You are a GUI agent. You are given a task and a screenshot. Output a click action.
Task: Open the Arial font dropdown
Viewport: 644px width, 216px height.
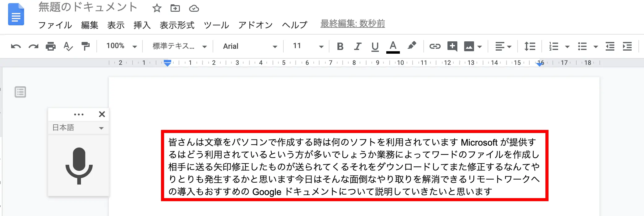250,46
